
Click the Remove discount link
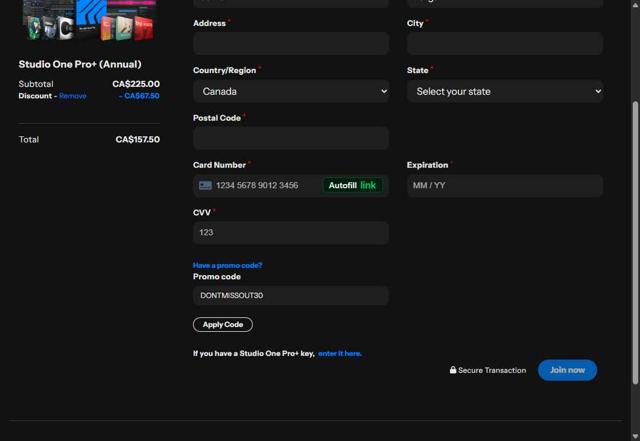pos(73,96)
